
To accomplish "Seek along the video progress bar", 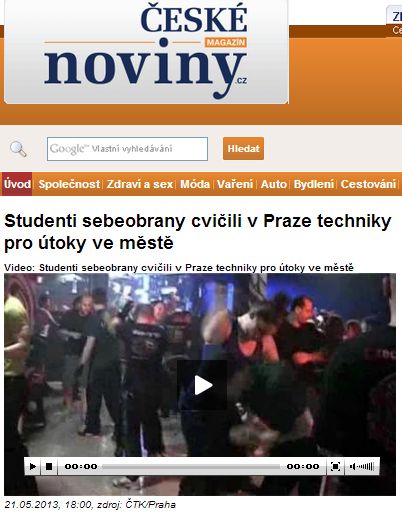I will (x=191, y=467).
